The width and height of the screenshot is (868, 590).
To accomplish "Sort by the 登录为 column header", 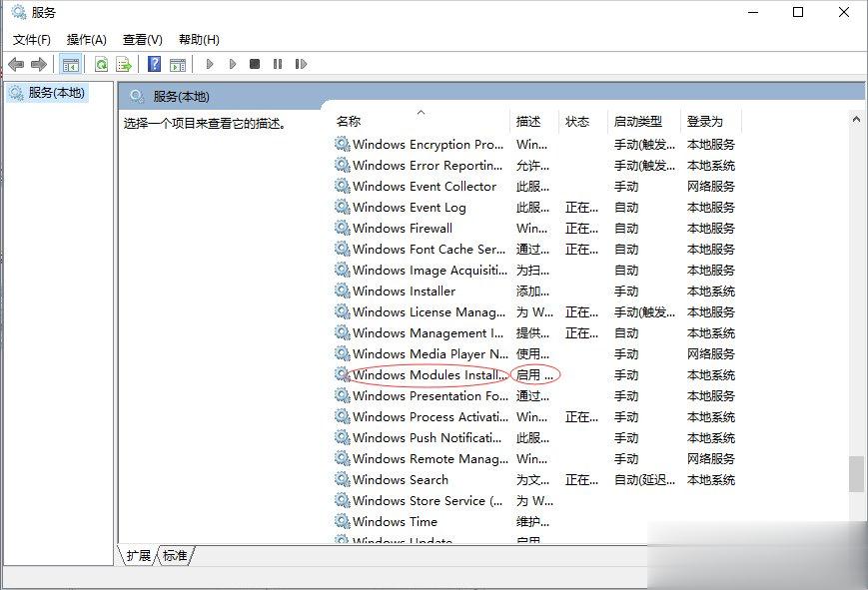I will [711, 121].
